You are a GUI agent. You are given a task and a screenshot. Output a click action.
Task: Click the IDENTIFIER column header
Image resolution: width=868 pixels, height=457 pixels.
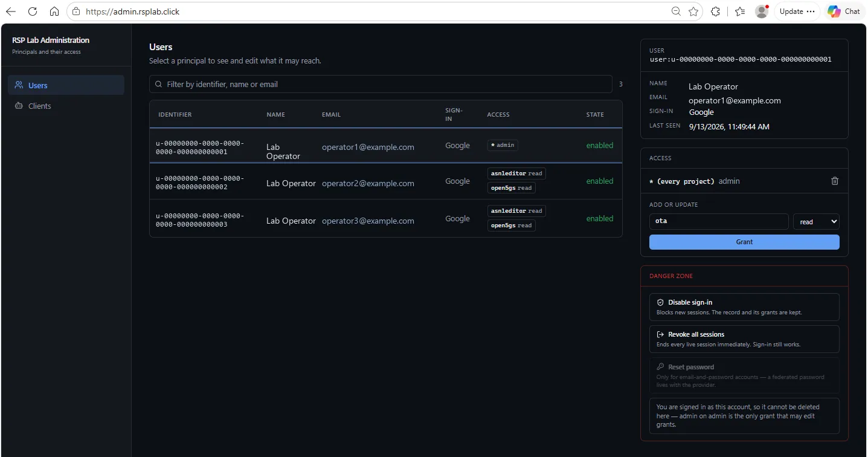(175, 115)
